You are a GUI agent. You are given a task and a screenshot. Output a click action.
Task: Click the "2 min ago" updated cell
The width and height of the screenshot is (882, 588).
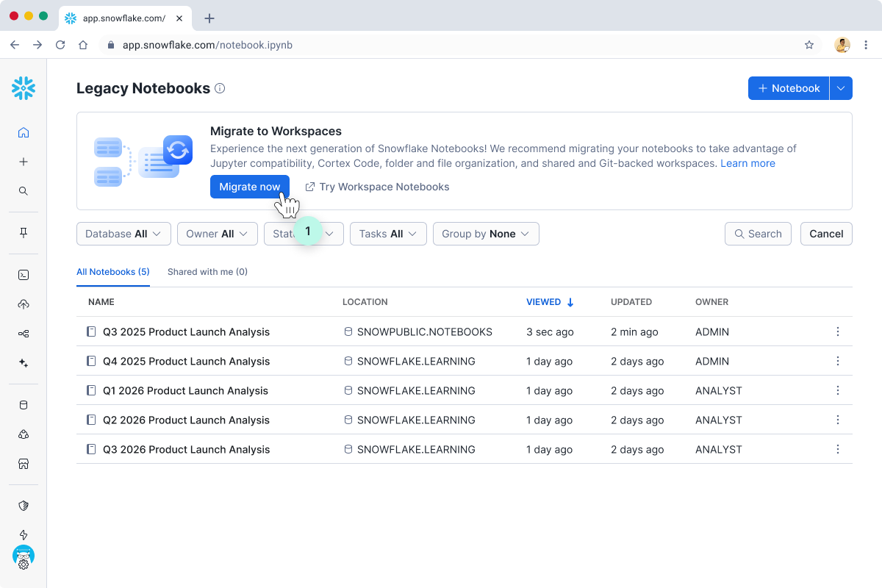(634, 331)
